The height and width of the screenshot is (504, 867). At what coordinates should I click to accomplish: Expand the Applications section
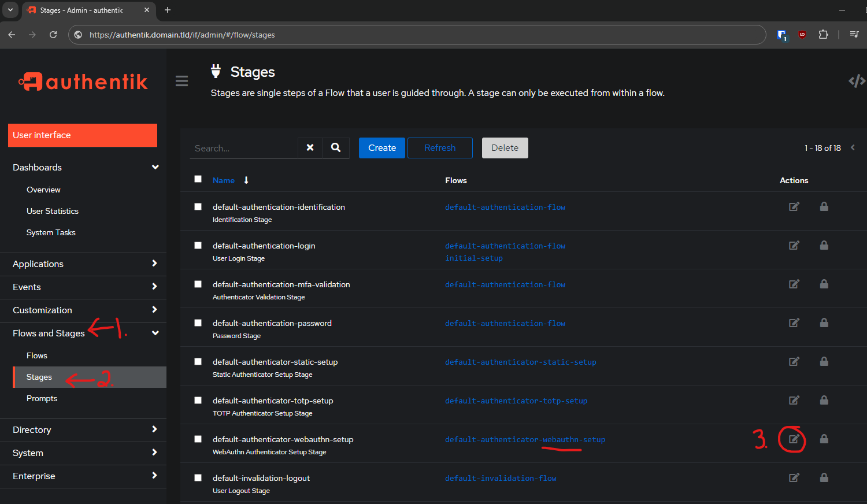pyautogui.click(x=83, y=264)
